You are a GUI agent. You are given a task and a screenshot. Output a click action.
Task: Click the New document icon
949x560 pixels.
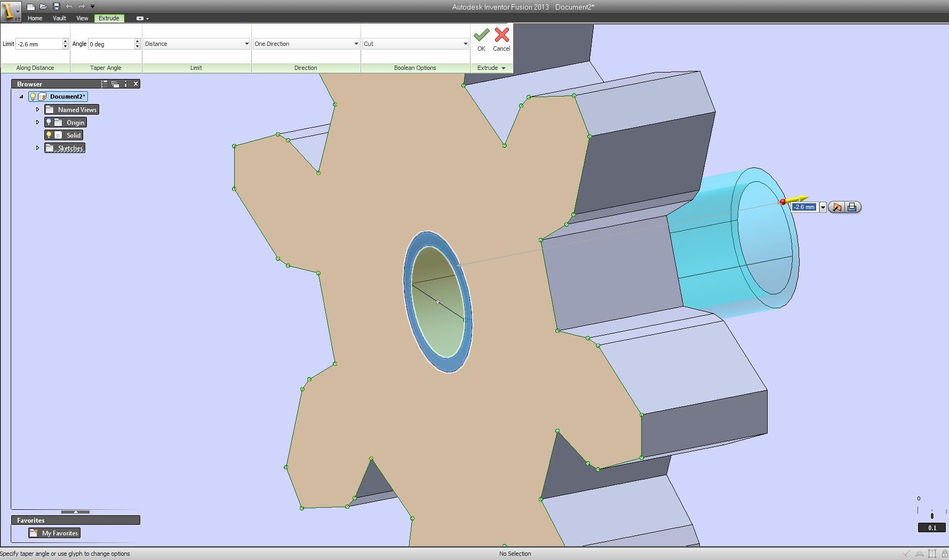point(30,6)
